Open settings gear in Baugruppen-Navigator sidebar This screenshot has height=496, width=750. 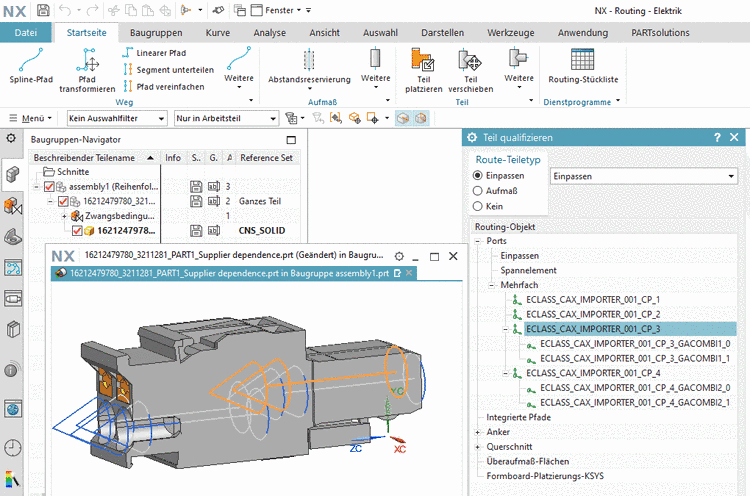click(11, 139)
